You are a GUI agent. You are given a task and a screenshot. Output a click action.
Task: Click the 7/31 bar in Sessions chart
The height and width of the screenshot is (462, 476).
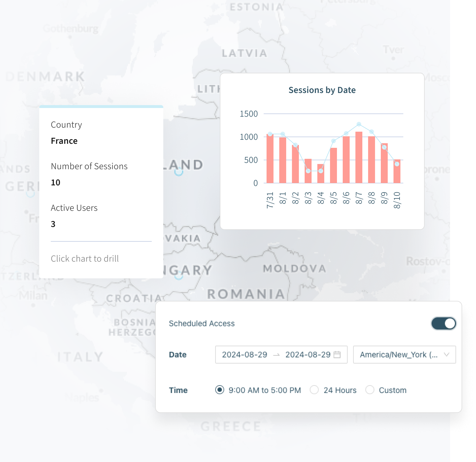(270, 159)
